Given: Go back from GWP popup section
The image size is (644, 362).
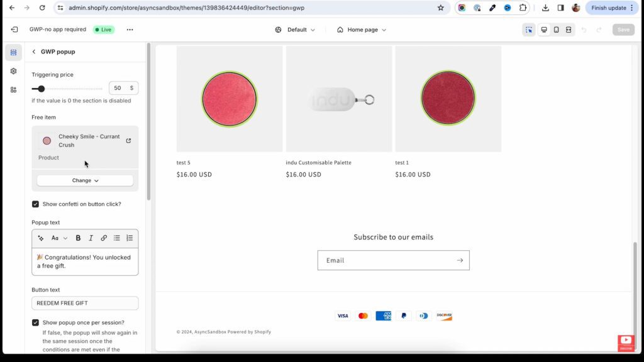Looking at the screenshot, I should pyautogui.click(x=34, y=52).
